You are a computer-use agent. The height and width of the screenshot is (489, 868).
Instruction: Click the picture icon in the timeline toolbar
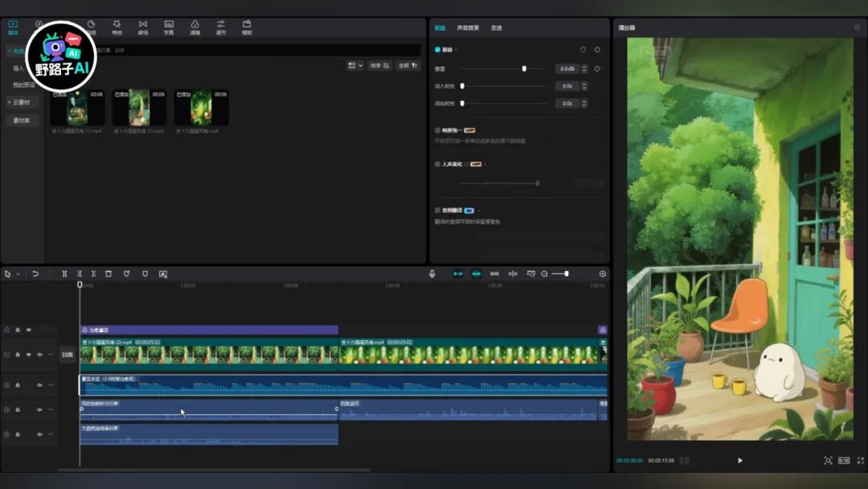[x=162, y=273]
